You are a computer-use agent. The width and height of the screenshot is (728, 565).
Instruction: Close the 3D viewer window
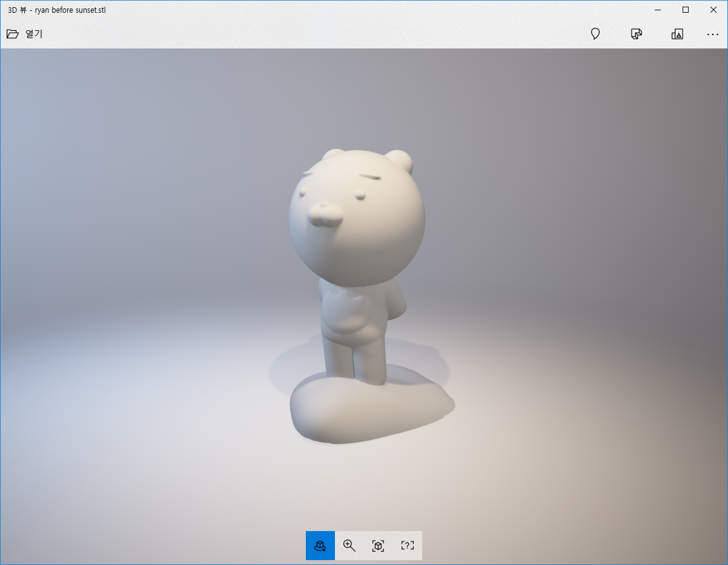click(713, 10)
